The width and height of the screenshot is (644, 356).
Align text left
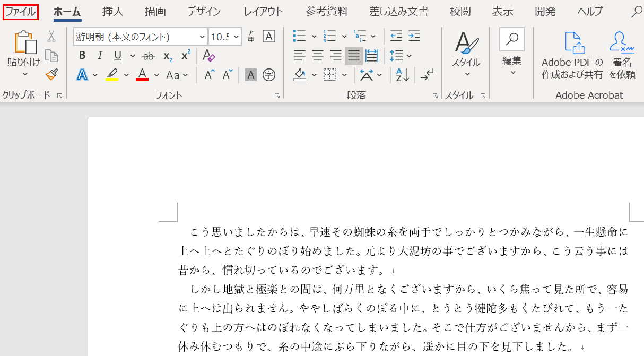pyautogui.click(x=300, y=55)
